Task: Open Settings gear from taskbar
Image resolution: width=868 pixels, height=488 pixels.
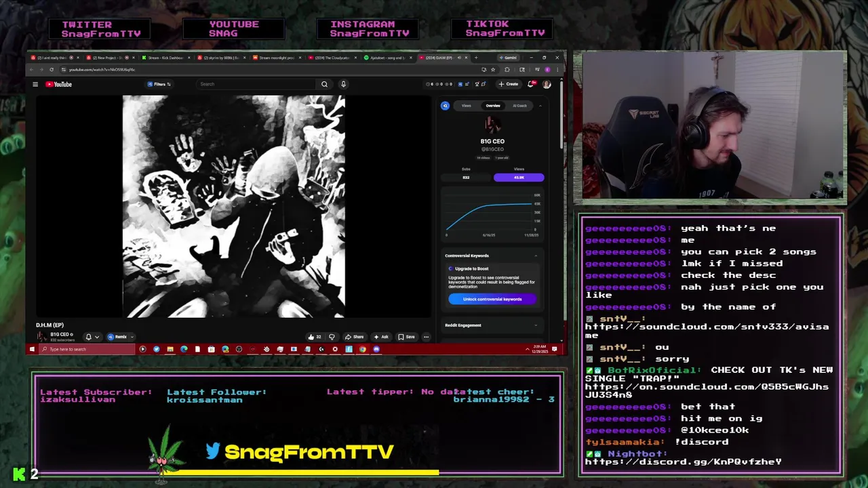Action: [335, 349]
